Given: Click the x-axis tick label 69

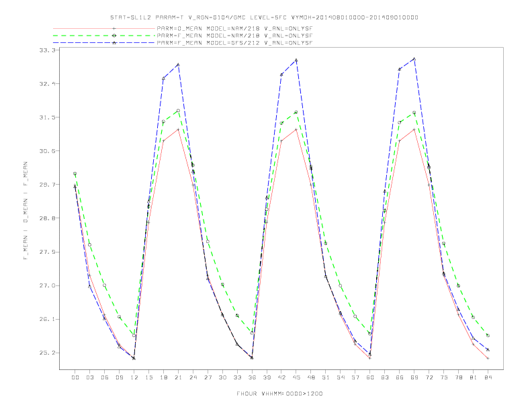Looking at the screenshot, I should click(x=414, y=377).
